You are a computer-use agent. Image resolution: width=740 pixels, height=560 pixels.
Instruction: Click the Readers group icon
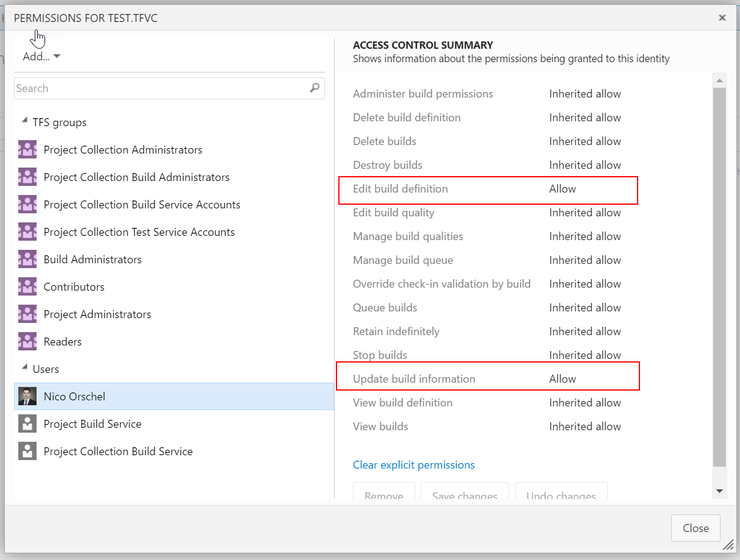tap(27, 342)
